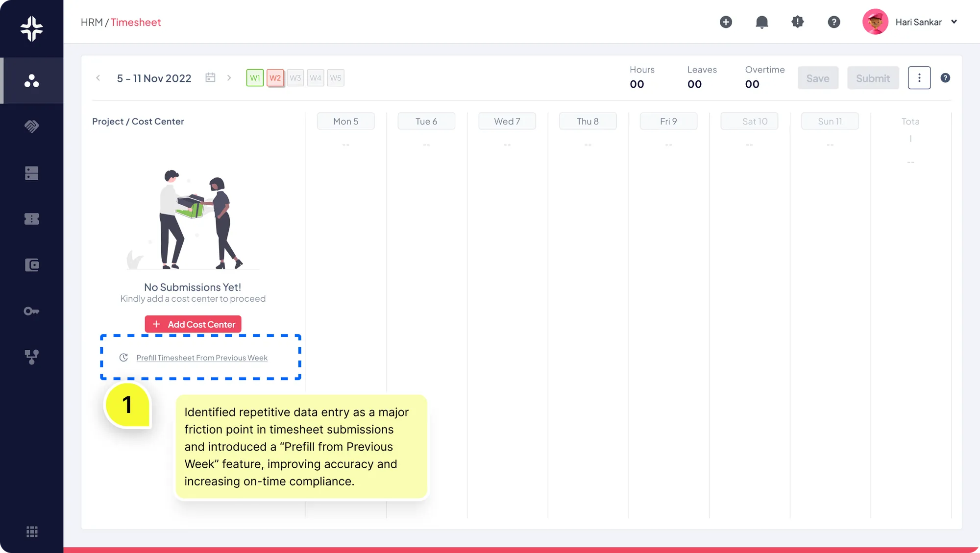980x553 pixels.
Task: Click the Save button
Action: (818, 78)
